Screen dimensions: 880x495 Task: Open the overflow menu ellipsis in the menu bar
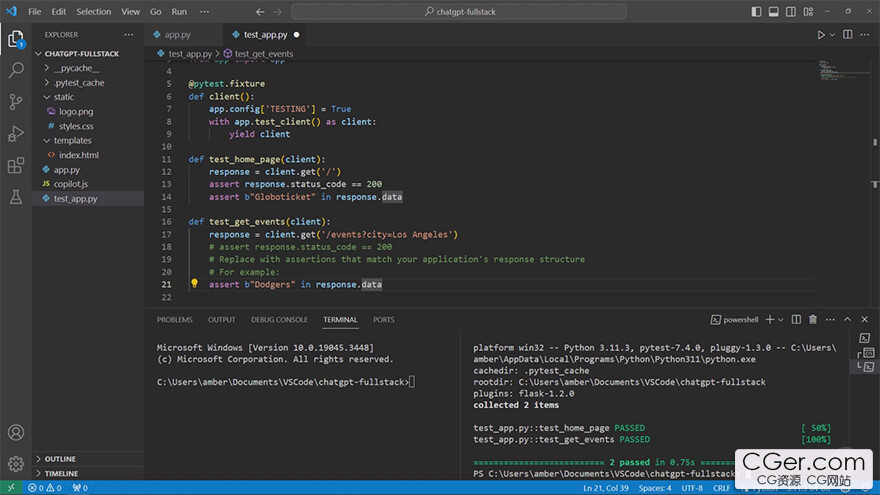(x=204, y=12)
